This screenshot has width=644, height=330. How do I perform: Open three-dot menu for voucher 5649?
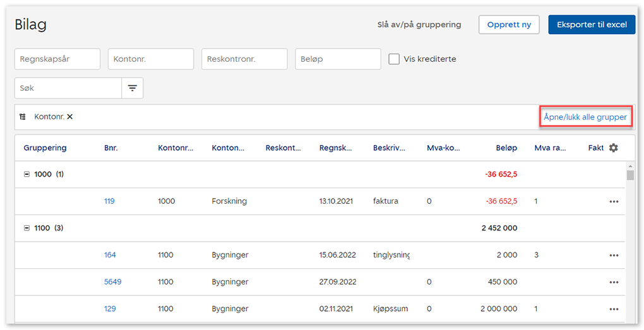coord(613,282)
